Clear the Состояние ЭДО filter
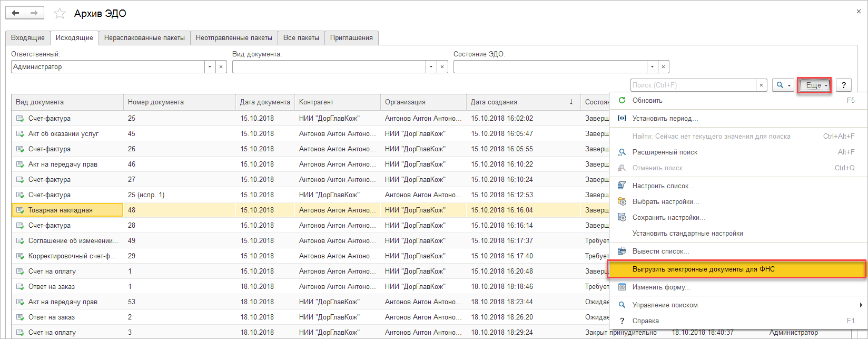 664,67
